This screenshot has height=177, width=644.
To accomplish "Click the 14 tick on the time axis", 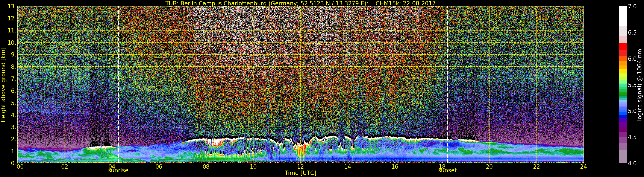I will 348,167.
